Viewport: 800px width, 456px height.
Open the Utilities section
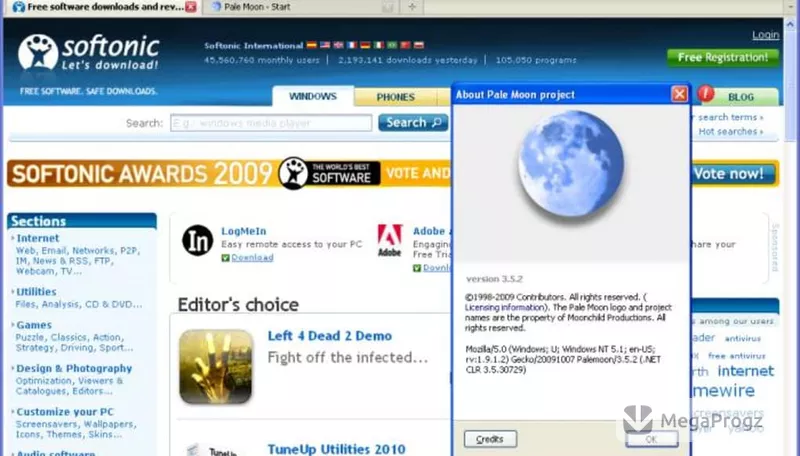36,292
